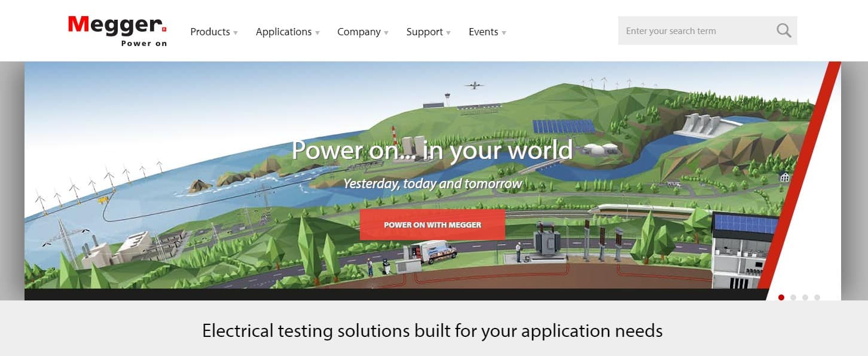Click the magnifying glass search icon
Viewport: 868px width, 356px height.
click(783, 30)
